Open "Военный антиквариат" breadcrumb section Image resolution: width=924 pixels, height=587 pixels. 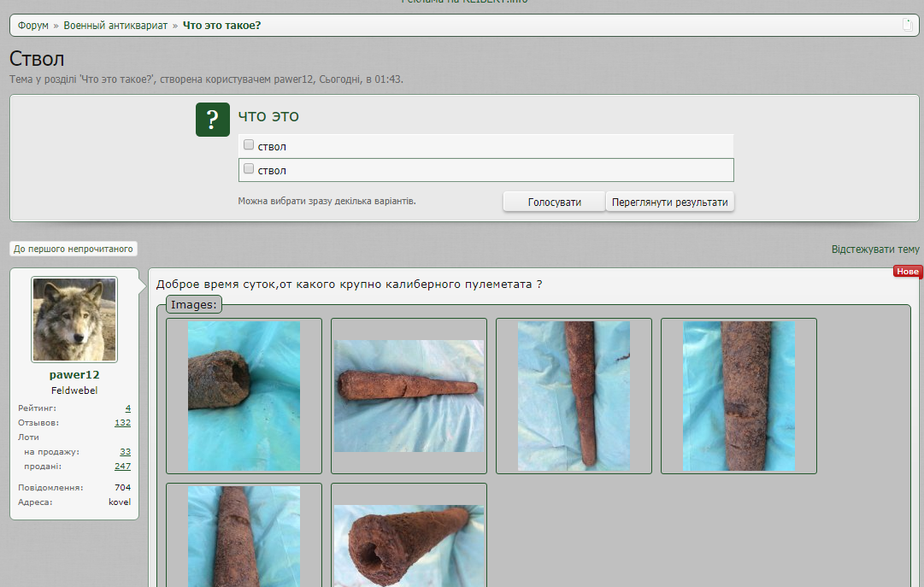pyautogui.click(x=115, y=26)
